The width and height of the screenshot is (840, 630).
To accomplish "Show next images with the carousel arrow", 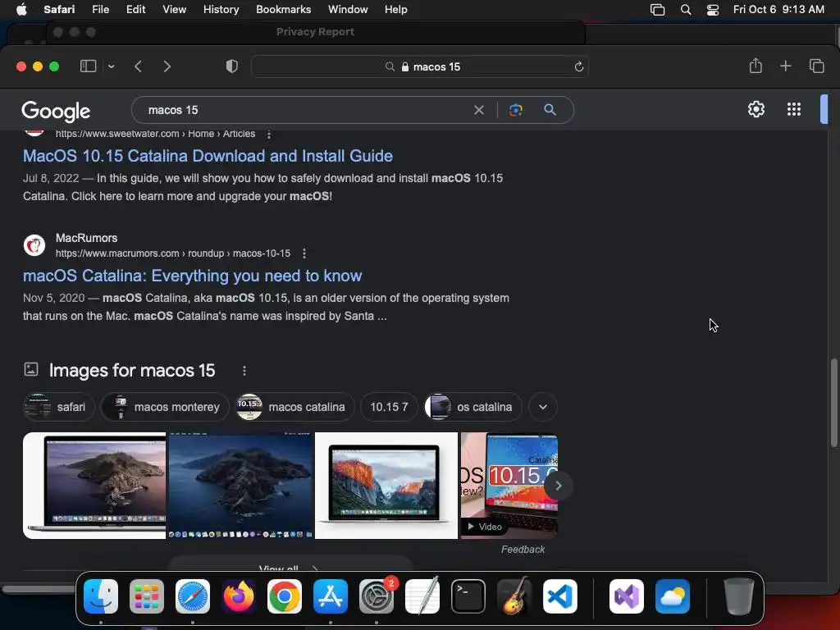I will (x=558, y=486).
